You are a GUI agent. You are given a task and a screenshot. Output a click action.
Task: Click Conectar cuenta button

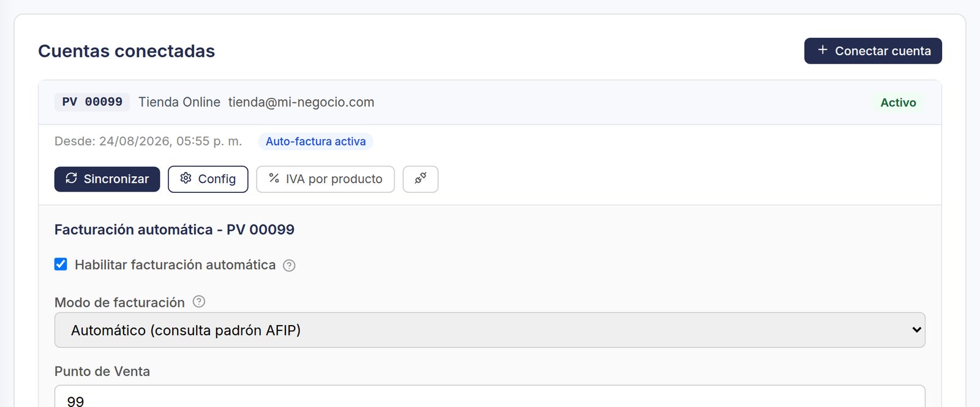[873, 51]
